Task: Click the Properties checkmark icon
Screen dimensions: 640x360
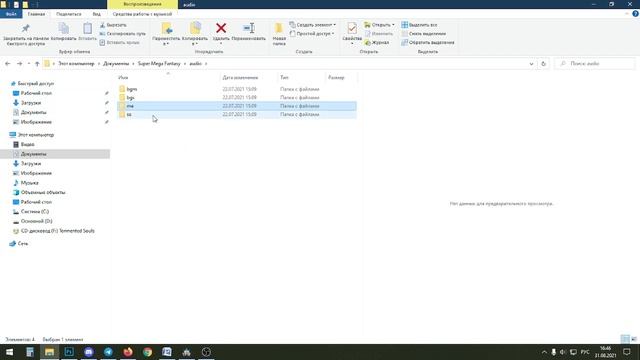Action: (352, 29)
